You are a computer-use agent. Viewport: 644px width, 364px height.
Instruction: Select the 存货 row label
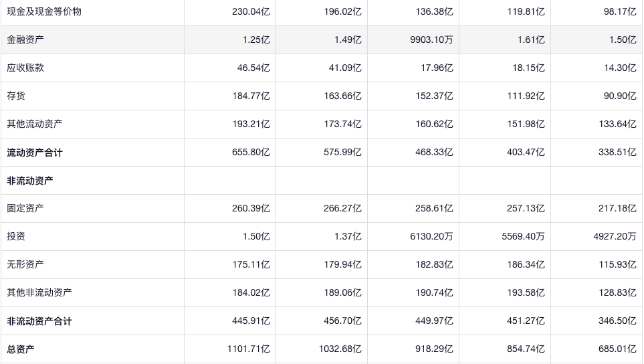tap(16, 96)
